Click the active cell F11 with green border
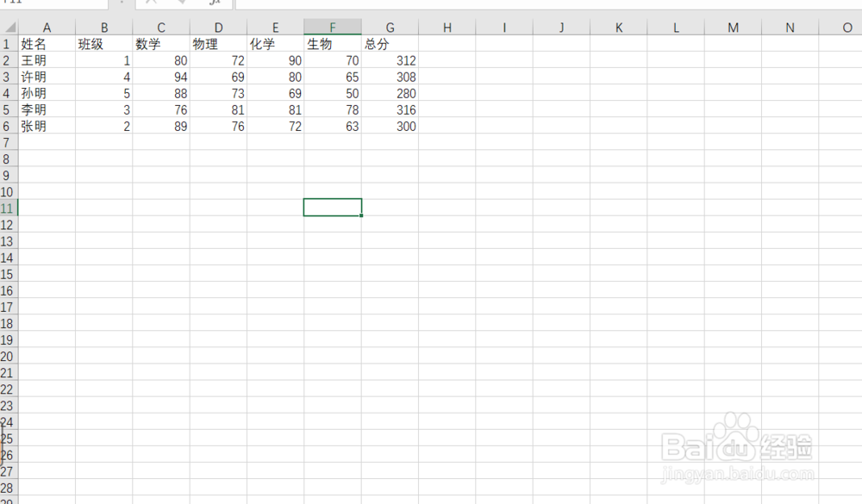Screen dimensions: 862x504 pos(333,208)
